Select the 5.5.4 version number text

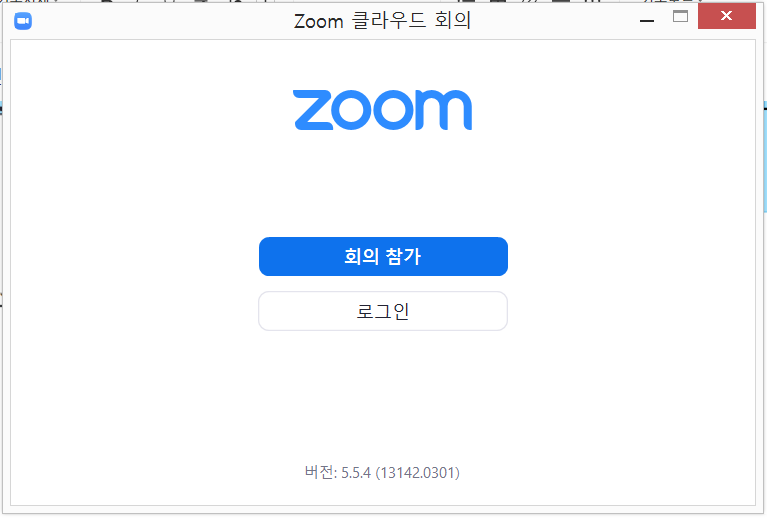356,473
